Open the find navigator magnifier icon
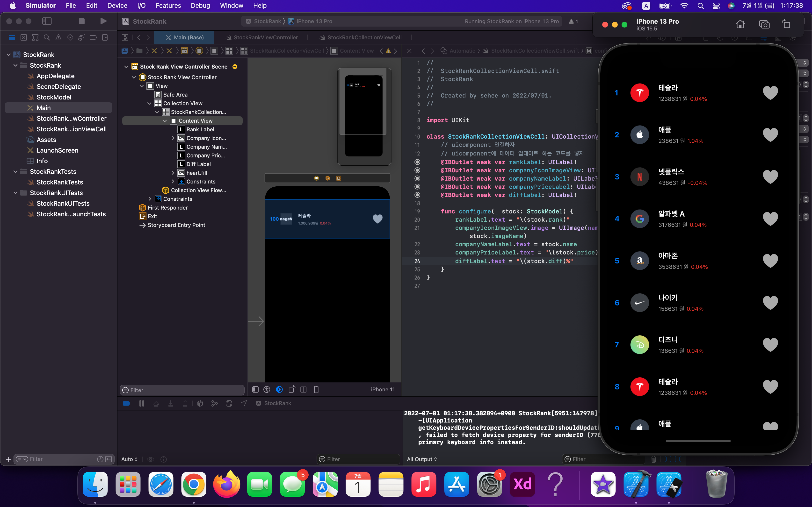 47,38
